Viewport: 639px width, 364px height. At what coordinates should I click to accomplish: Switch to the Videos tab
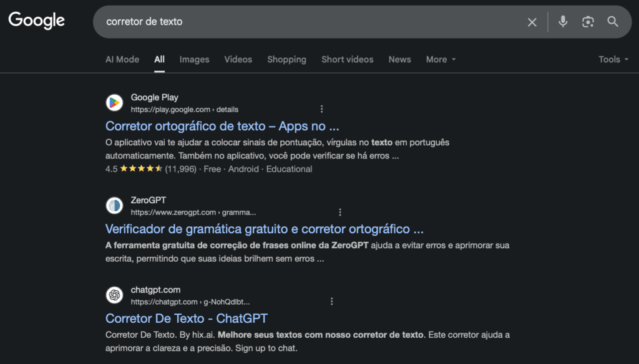click(x=238, y=59)
